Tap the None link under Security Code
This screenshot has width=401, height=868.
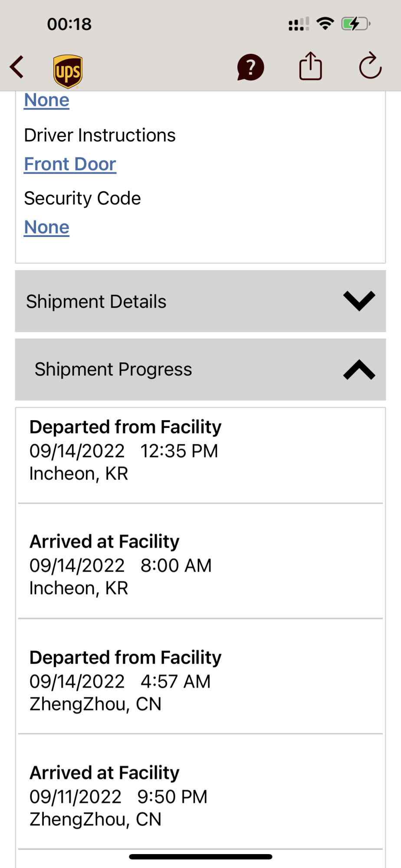pos(47,227)
